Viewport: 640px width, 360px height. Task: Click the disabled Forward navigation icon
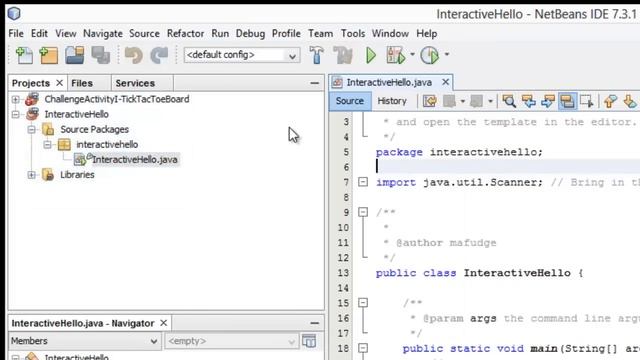pyautogui.click(x=477, y=101)
